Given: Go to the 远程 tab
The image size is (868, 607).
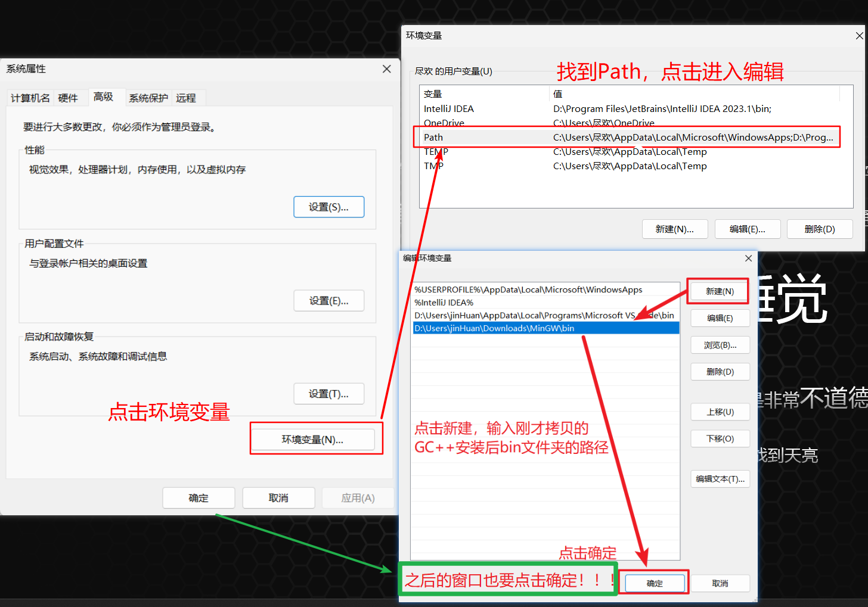Looking at the screenshot, I should (x=186, y=98).
